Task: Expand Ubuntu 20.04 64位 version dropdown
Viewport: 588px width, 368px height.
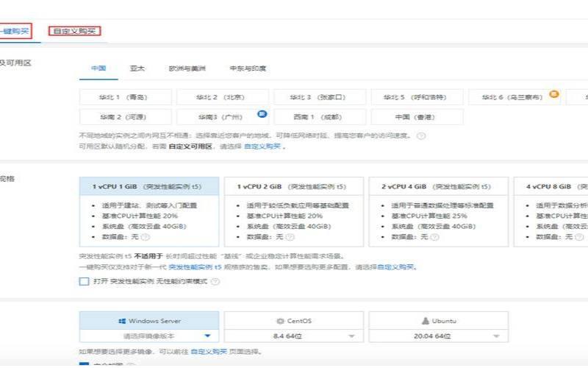Action: pyautogui.click(x=439, y=336)
